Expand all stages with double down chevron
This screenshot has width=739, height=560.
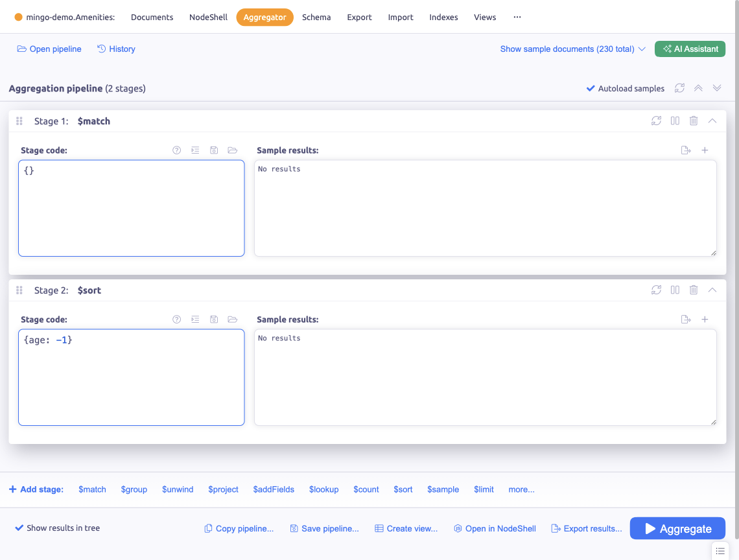[x=717, y=88]
